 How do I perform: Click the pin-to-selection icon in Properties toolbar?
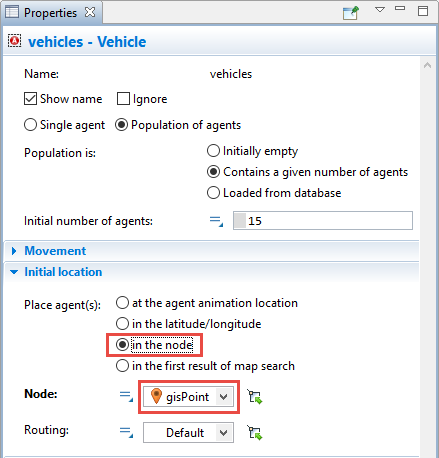click(x=351, y=13)
